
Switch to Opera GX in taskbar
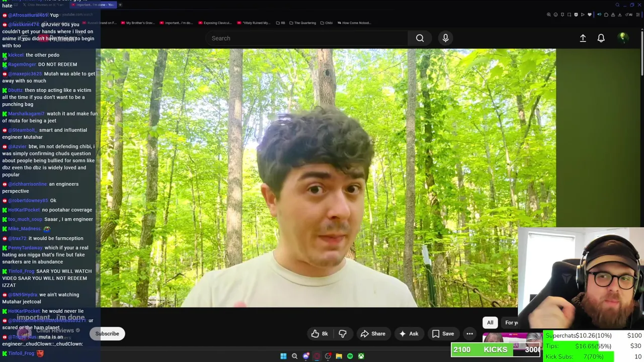click(x=317, y=356)
